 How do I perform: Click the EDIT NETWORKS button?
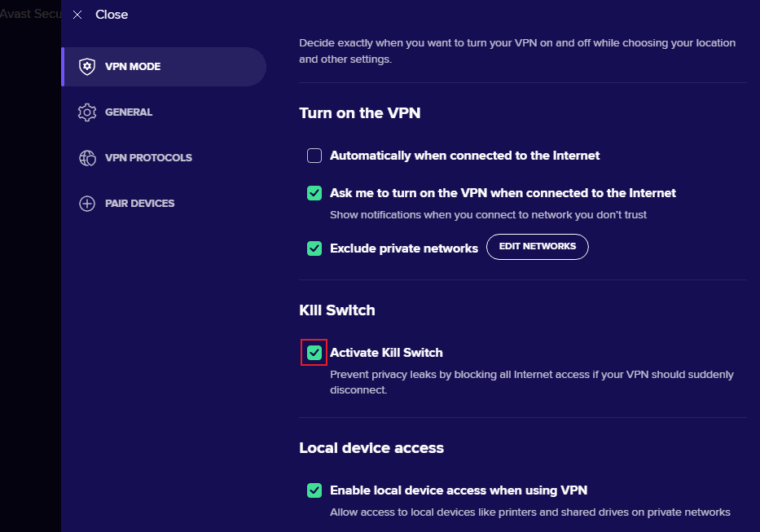[x=537, y=246]
